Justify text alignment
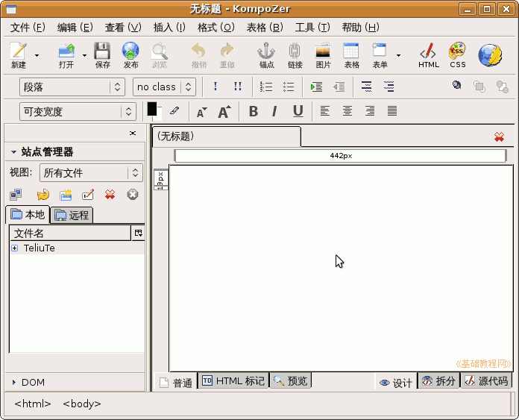This screenshot has height=420, width=519. (392, 111)
